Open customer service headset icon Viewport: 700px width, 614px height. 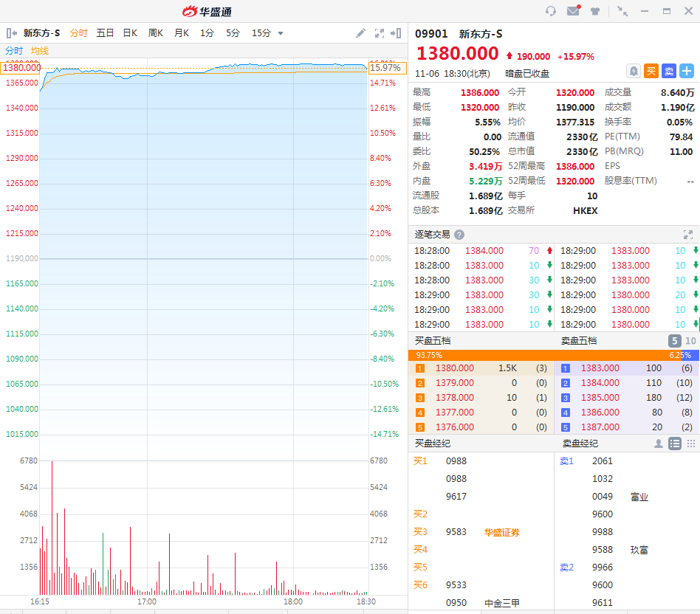tap(551, 11)
